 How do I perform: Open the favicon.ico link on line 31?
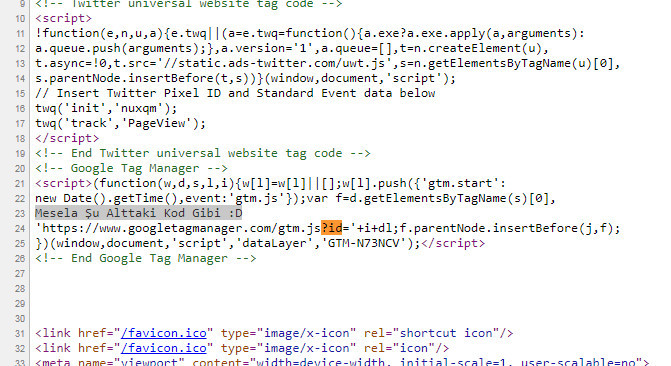163,333
